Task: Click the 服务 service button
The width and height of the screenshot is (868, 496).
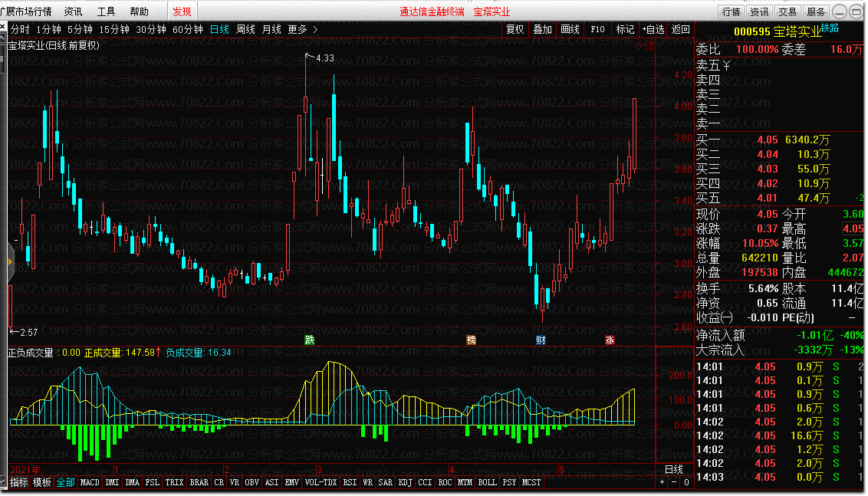Action: point(815,11)
